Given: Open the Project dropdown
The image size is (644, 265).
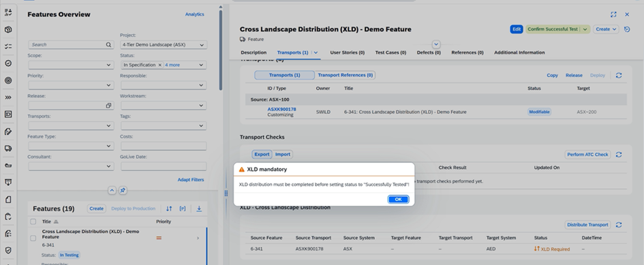Looking at the screenshot, I should (x=201, y=45).
